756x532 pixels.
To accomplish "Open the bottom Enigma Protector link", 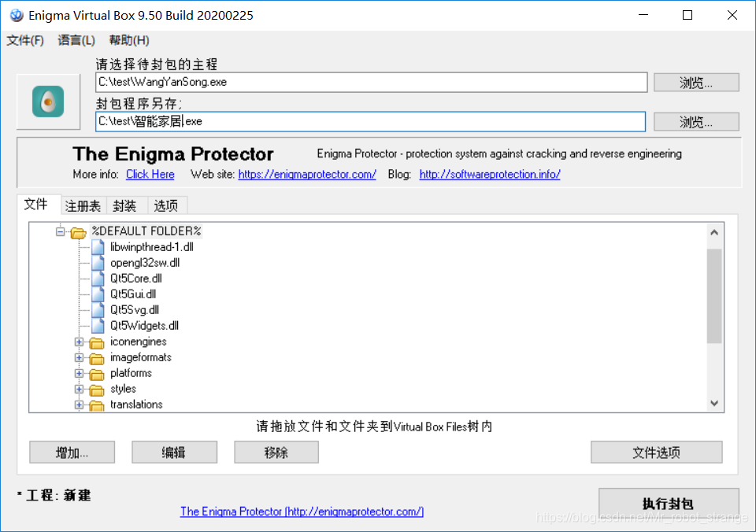I will pos(302,512).
